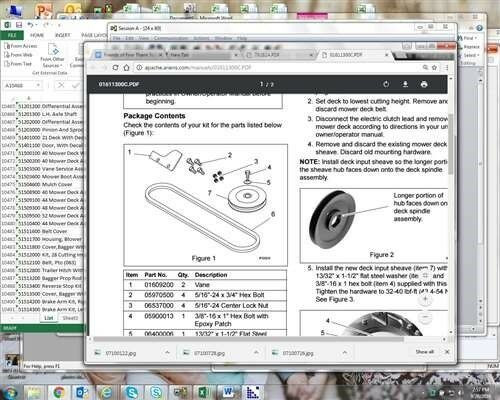Image resolution: width=500 pixels, height=400 pixels.
Task: Reload the page in Chrome
Action: [115, 67]
